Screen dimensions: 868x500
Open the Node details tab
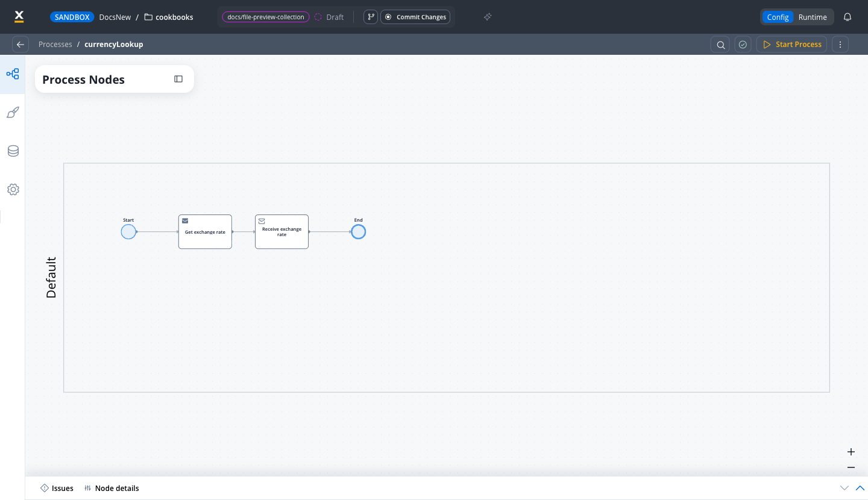(112, 488)
